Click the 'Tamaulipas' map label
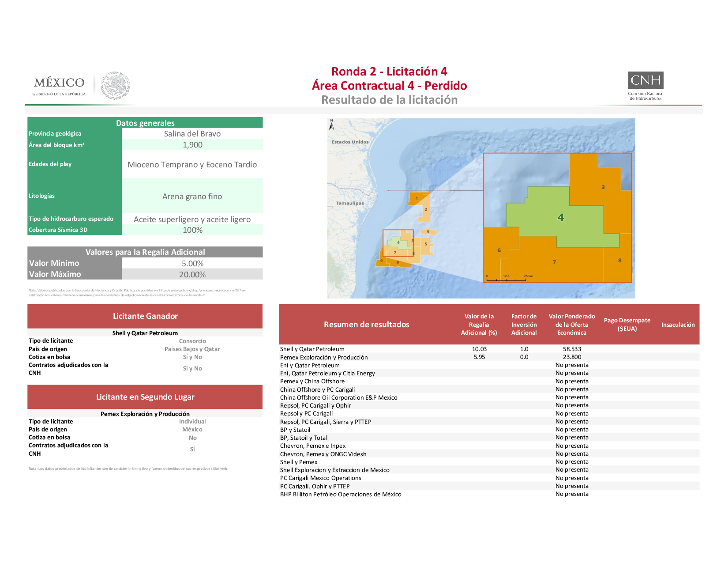 pyautogui.click(x=350, y=204)
